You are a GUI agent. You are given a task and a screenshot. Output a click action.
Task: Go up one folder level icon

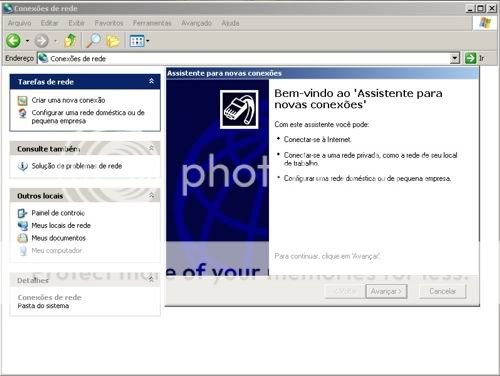(x=70, y=41)
